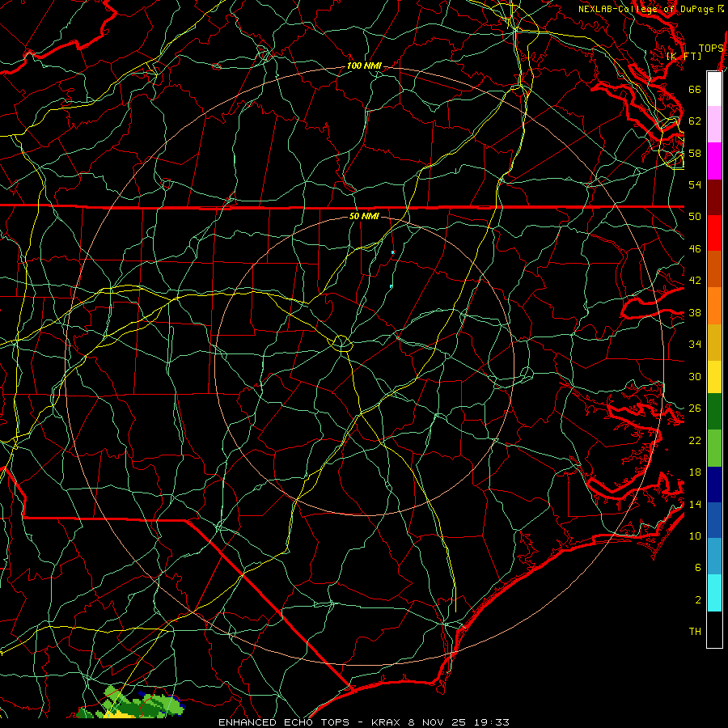This screenshot has width=728, height=728.
Task: Select the dark red legend swatch
Action: tap(714, 197)
